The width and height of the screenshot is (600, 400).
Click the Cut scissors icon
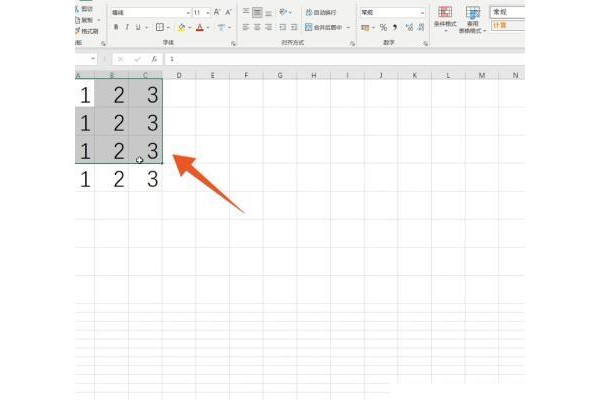coord(77,8)
